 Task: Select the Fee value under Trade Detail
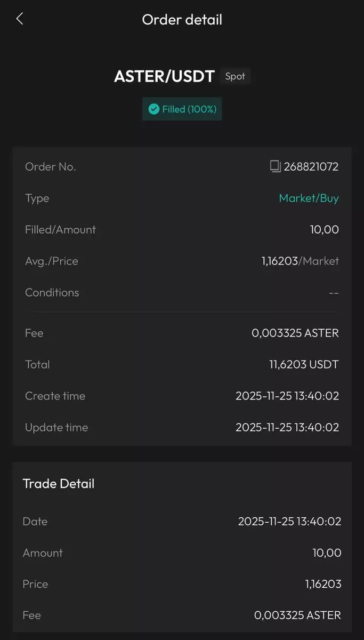point(297,615)
